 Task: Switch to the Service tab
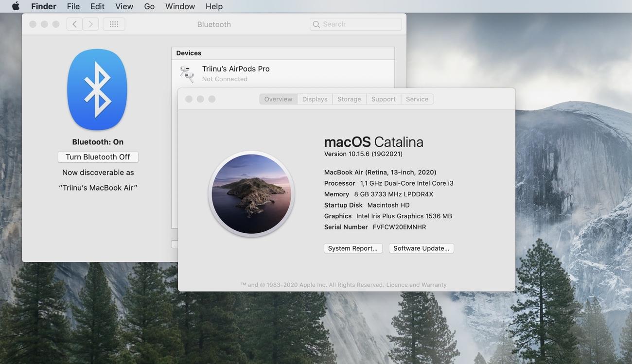pos(417,99)
